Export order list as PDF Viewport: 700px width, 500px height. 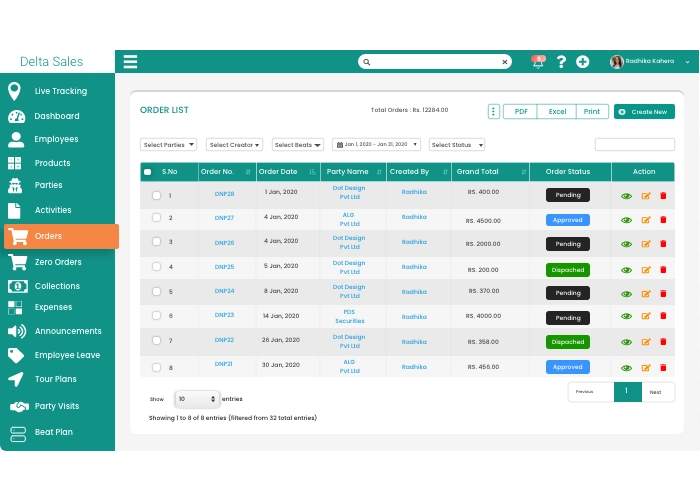coord(521,112)
